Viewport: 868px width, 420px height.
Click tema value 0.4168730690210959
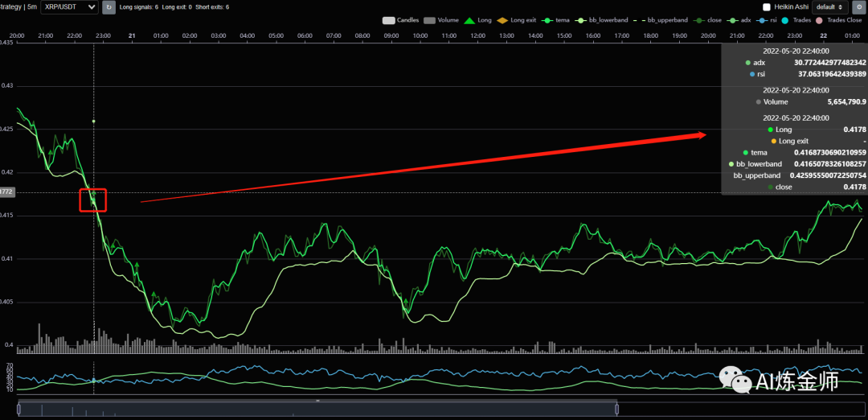click(829, 152)
